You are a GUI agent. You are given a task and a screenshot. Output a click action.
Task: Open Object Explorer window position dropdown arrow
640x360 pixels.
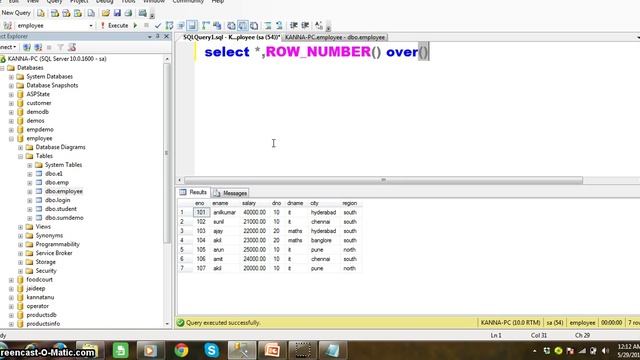pyautogui.click(x=149, y=36)
